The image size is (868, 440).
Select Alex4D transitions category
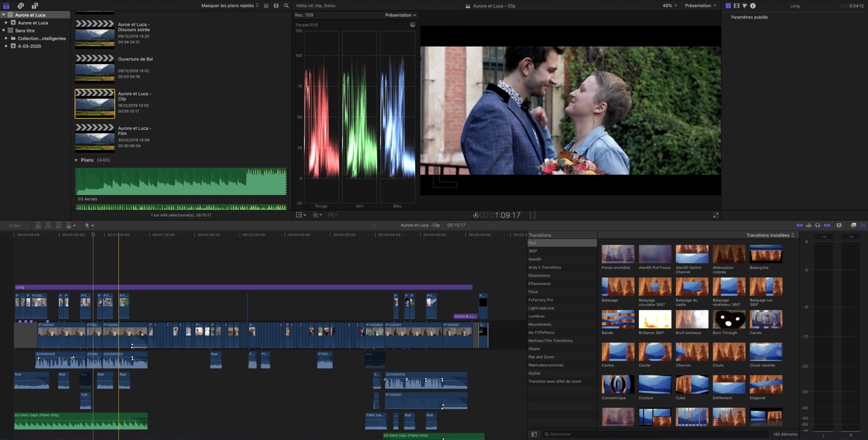[x=562, y=259]
